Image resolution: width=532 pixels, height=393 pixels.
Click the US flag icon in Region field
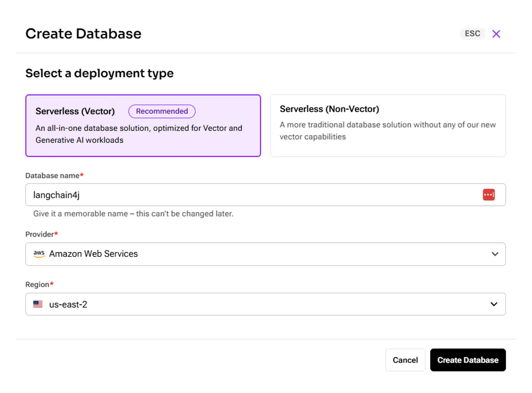(38, 304)
